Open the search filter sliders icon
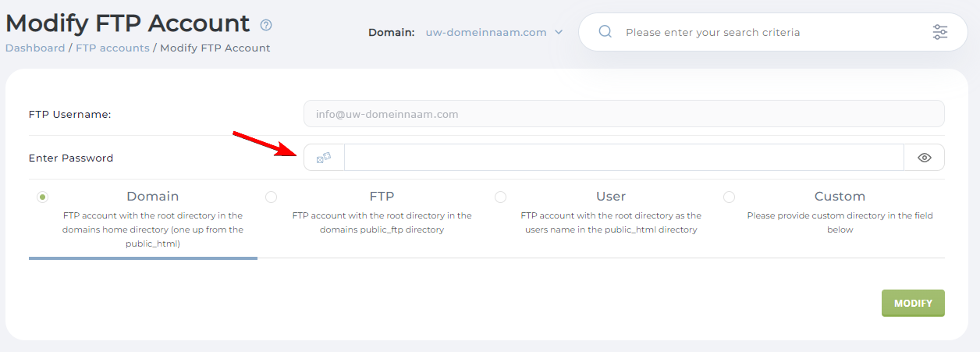The width and height of the screenshot is (980, 352). click(940, 32)
